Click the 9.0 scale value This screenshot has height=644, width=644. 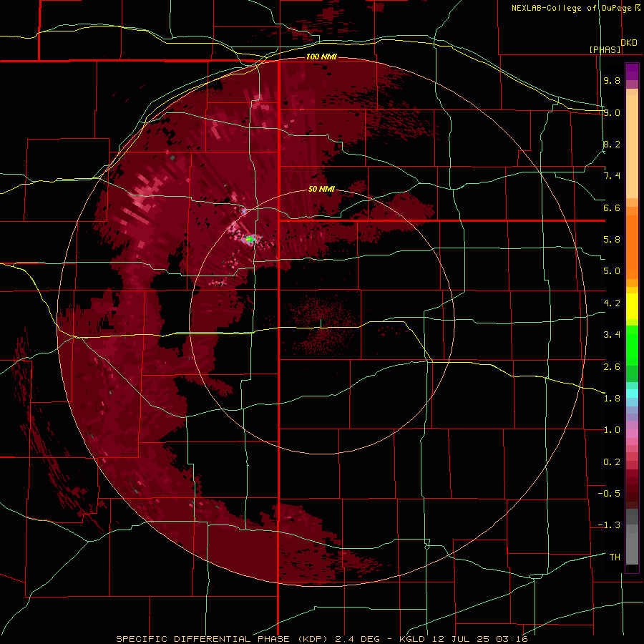(x=612, y=112)
